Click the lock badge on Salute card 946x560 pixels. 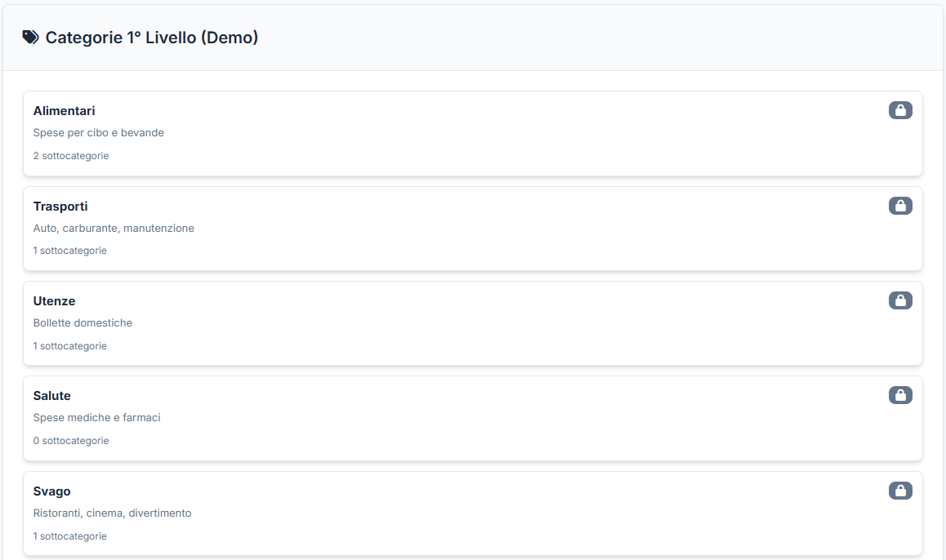(x=900, y=395)
